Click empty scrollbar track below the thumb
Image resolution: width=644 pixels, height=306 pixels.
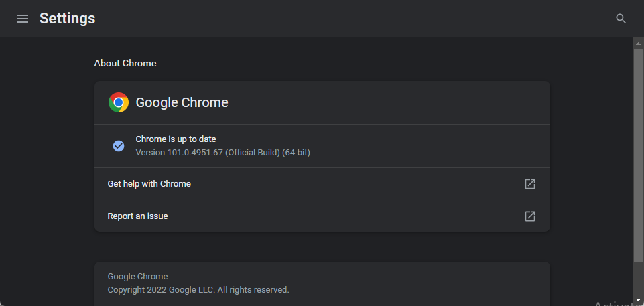coord(638,279)
